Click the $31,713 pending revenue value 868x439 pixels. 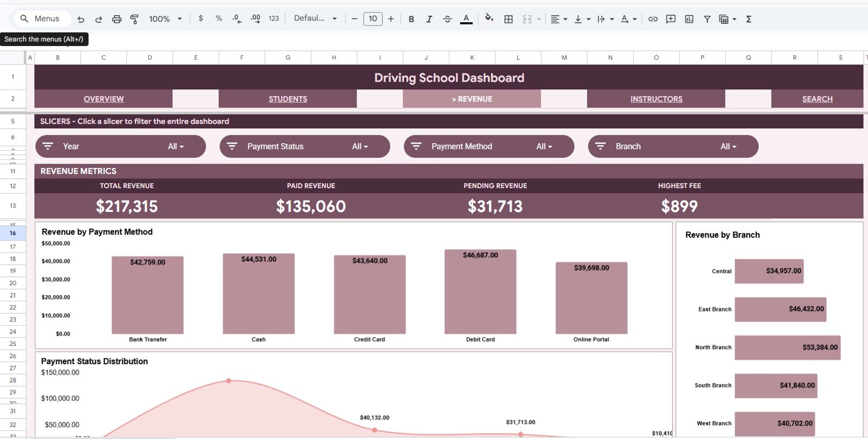tap(495, 206)
